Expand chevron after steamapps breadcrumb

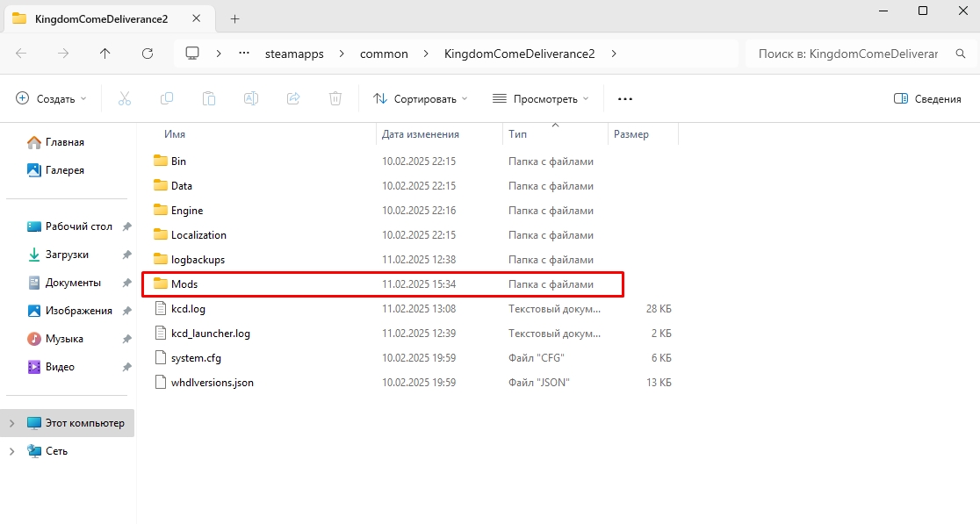[342, 54]
